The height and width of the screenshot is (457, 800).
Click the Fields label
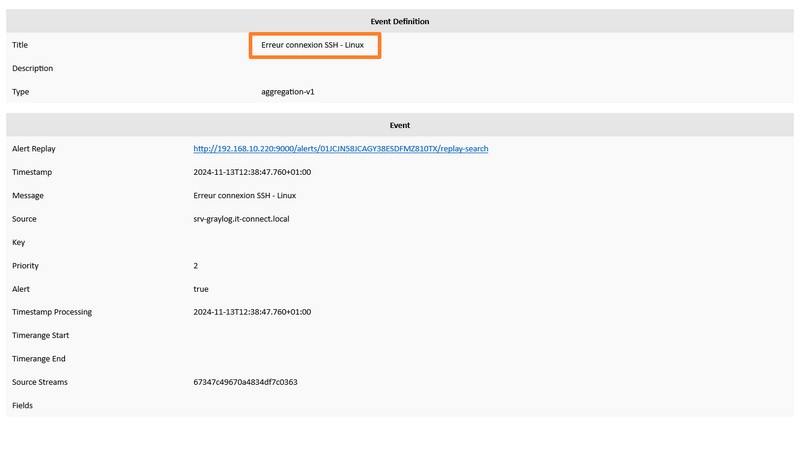click(22, 405)
